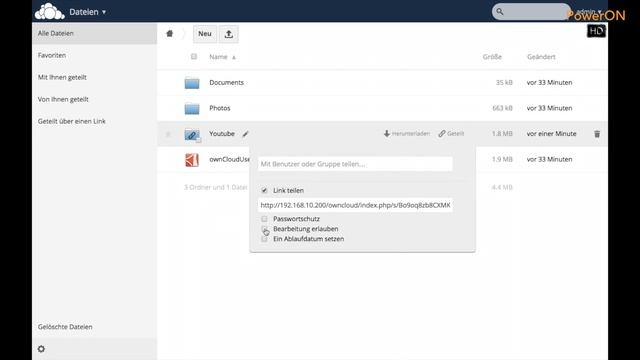Open the Youtube folder name

[222, 134]
